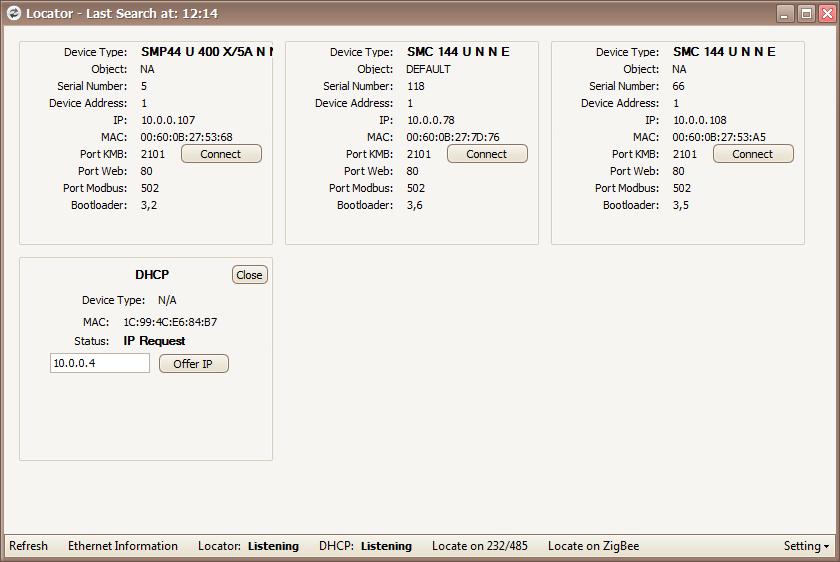Open Locate on ZigBee
The width and height of the screenshot is (840, 562).
(x=594, y=546)
